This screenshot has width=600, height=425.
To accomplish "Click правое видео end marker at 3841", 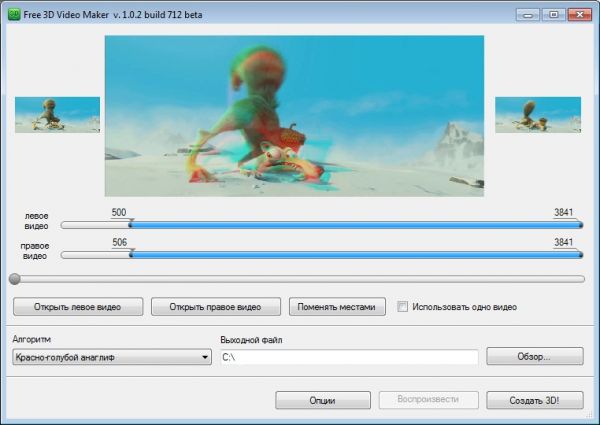I will 580,253.
